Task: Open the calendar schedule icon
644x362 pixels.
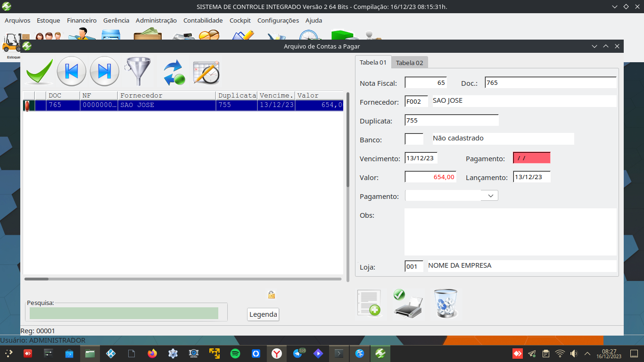Action: [x=206, y=72]
